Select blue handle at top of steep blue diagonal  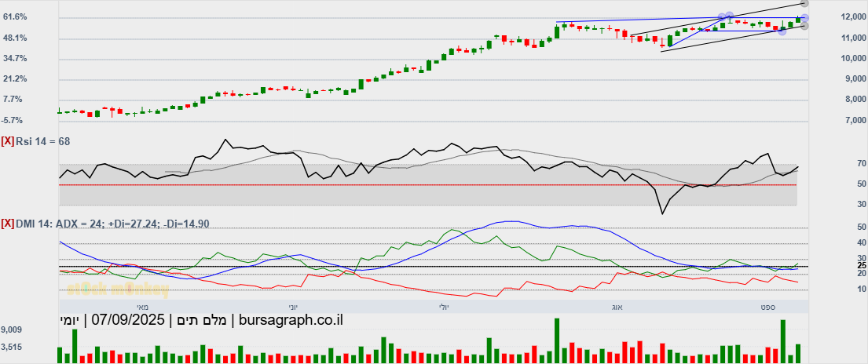(730, 15)
